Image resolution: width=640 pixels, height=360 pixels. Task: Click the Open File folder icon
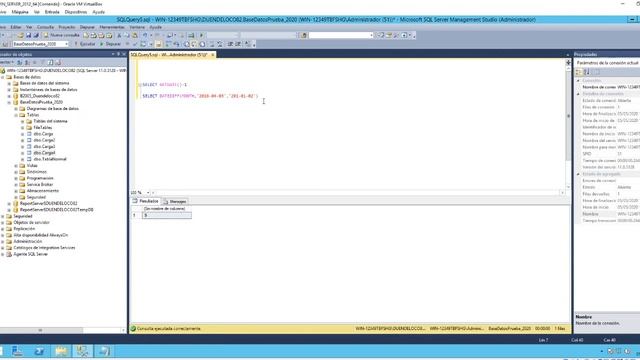click(x=20, y=36)
